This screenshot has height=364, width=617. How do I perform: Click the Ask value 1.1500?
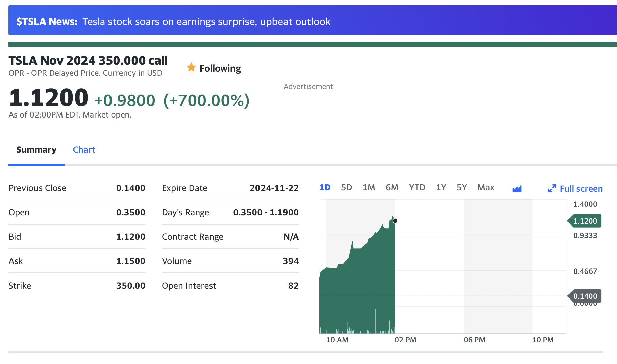(131, 261)
